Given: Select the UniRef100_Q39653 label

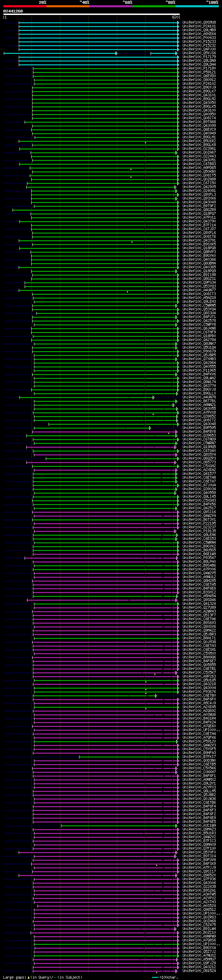Looking at the screenshot, I should (x=199, y=436).
